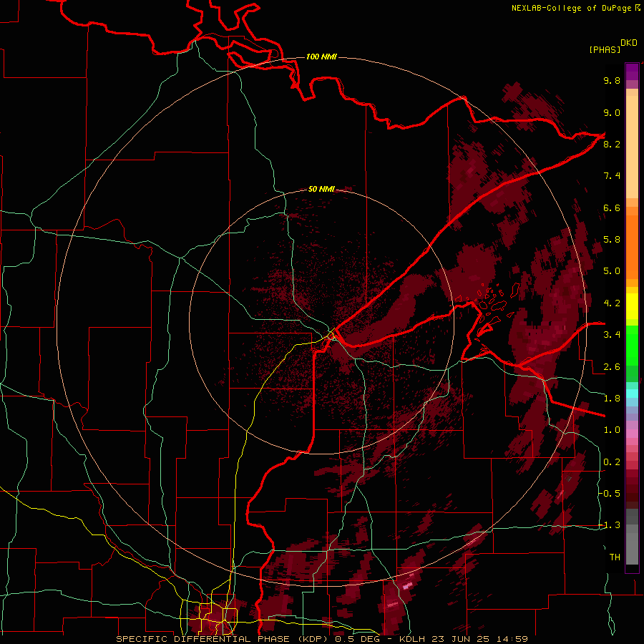Click the 1.8 value on the color scale

pos(612,399)
